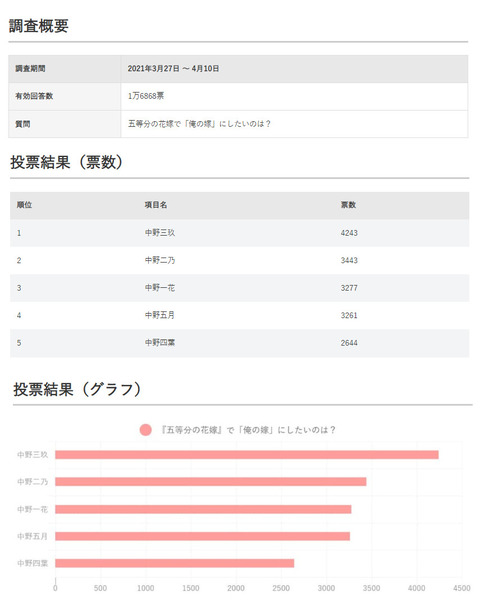480x611 pixels.
Task: Click the 項目名 column header
Action: click(x=156, y=205)
